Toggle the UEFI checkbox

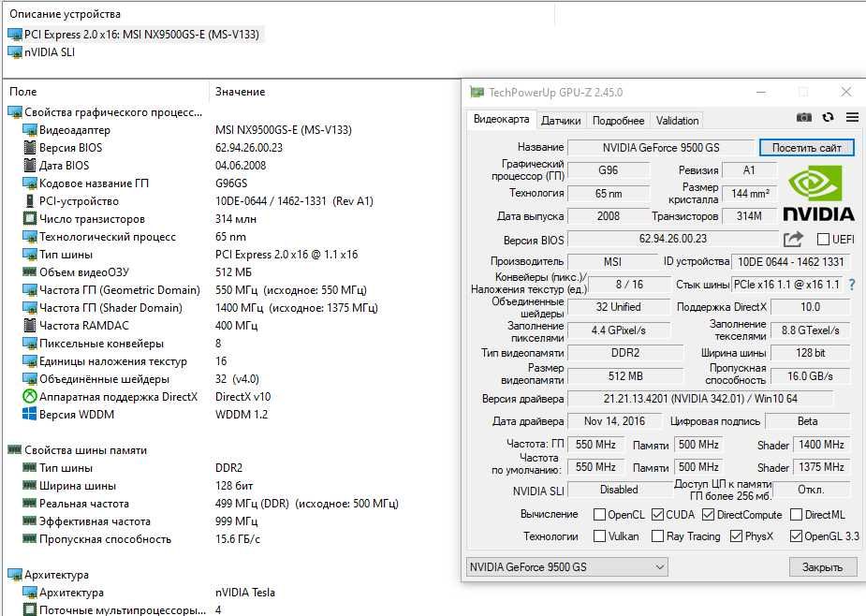click(x=823, y=240)
